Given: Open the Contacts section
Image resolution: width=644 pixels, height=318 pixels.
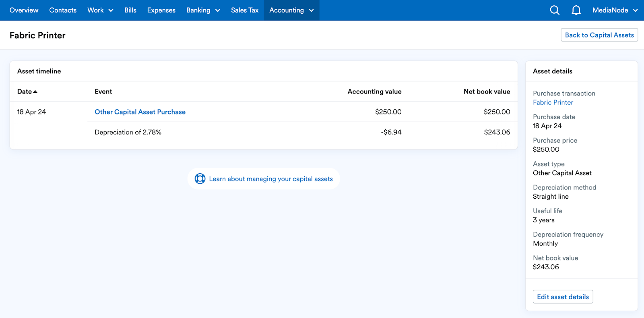Looking at the screenshot, I should click(63, 10).
